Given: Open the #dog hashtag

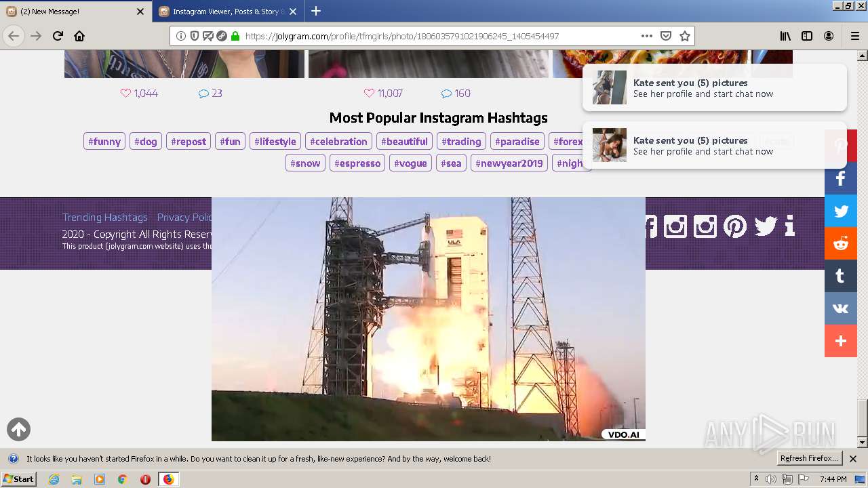Looking at the screenshot, I should click(146, 142).
